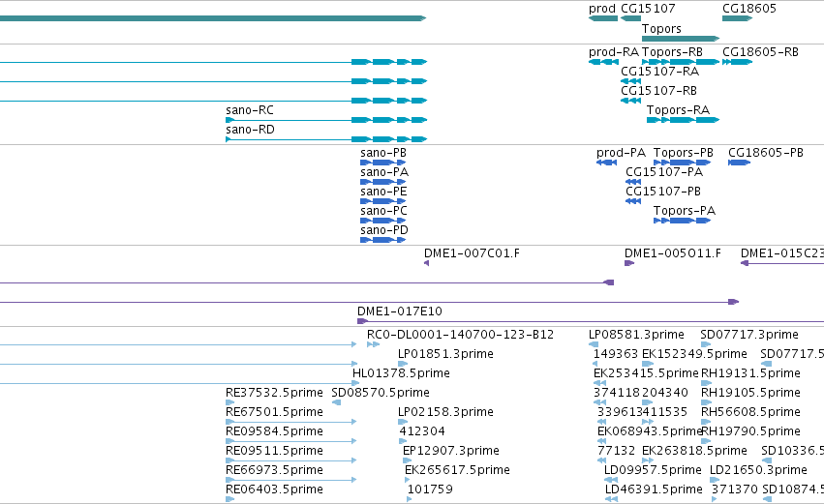Click the 149363 EST feature
824x504 pixels.
click(595, 364)
